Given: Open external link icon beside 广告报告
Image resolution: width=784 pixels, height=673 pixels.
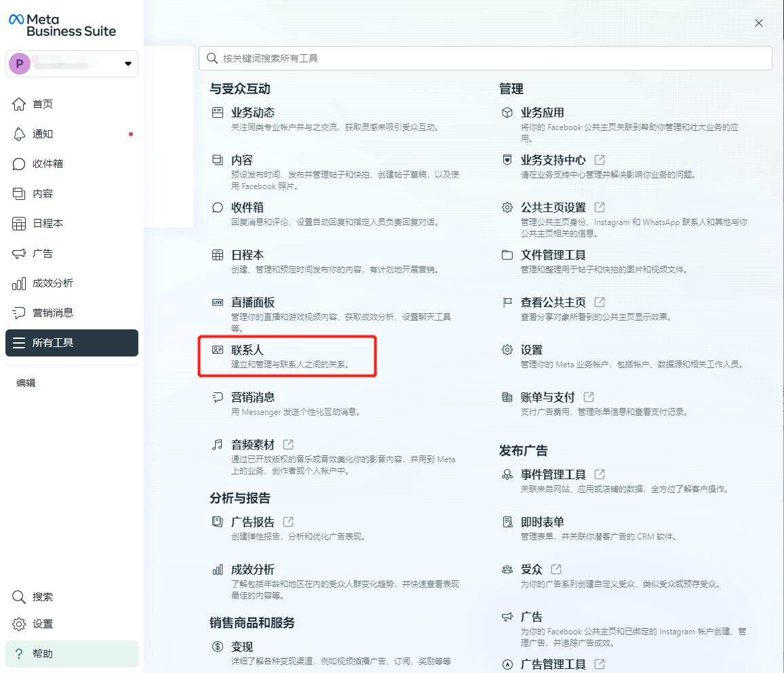Looking at the screenshot, I should tap(288, 522).
